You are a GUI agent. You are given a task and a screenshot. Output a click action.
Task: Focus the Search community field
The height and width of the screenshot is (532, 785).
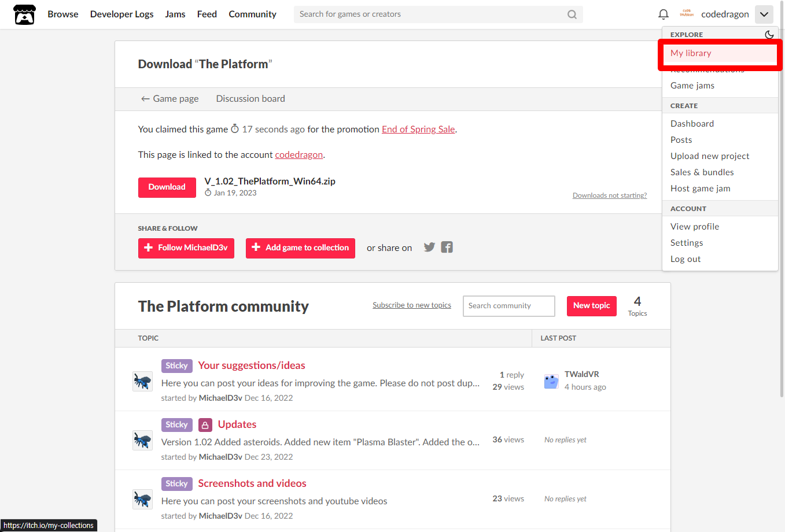[509, 306]
